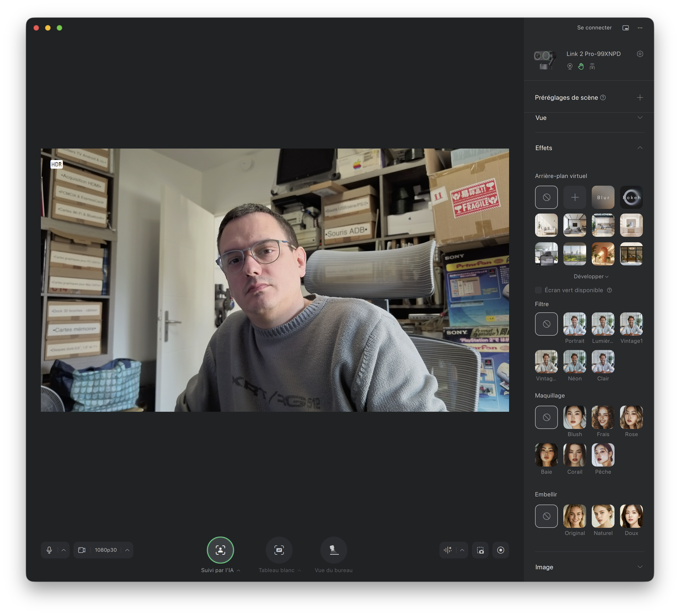
Task: Click the record button icon
Action: (500, 550)
